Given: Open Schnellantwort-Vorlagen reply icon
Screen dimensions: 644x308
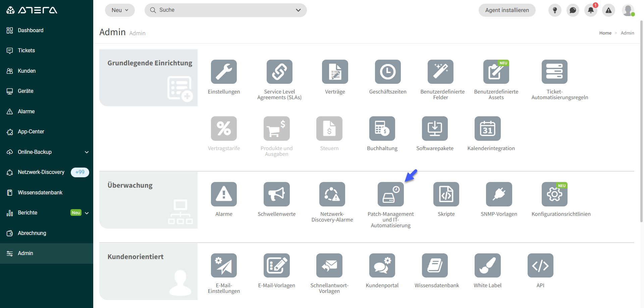Looking at the screenshot, I should coord(329,265).
